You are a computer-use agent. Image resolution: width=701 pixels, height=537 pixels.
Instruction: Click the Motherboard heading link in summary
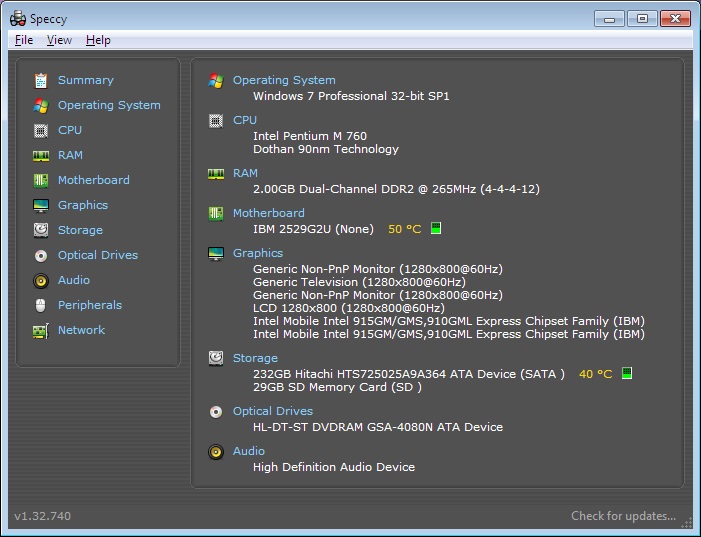269,213
